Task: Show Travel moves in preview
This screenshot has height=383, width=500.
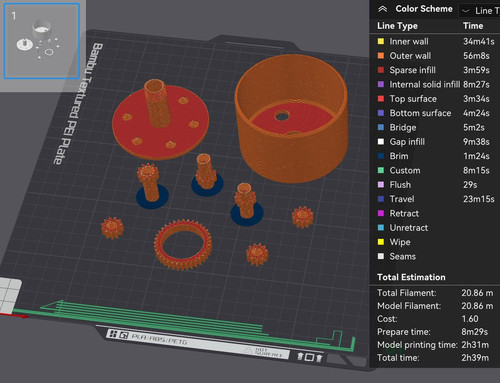Action: tap(433, 199)
